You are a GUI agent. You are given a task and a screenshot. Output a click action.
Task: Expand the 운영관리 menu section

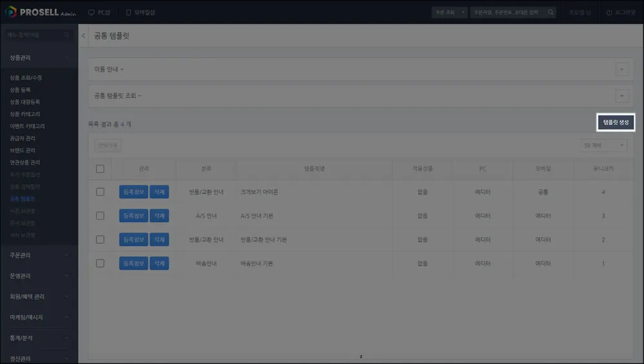(x=39, y=276)
